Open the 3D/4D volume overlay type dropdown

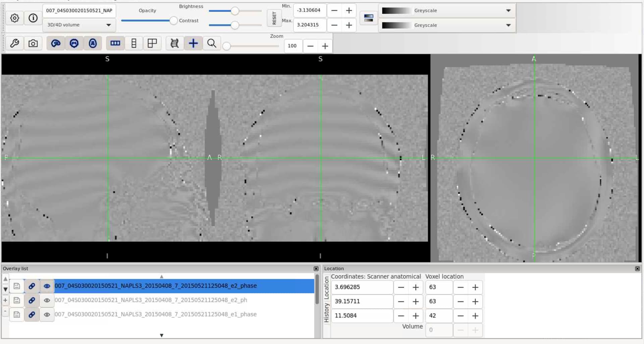coord(79,25)
